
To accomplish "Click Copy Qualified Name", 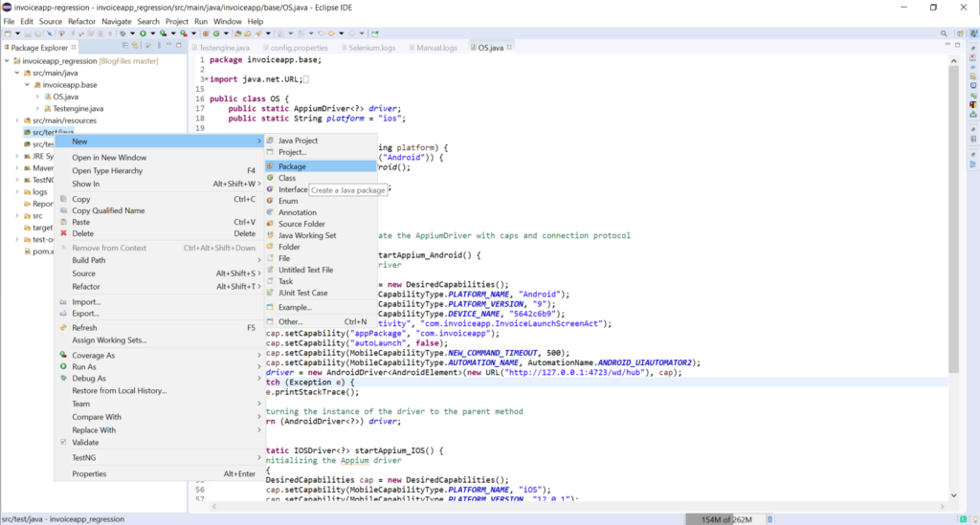I will 160,211.
